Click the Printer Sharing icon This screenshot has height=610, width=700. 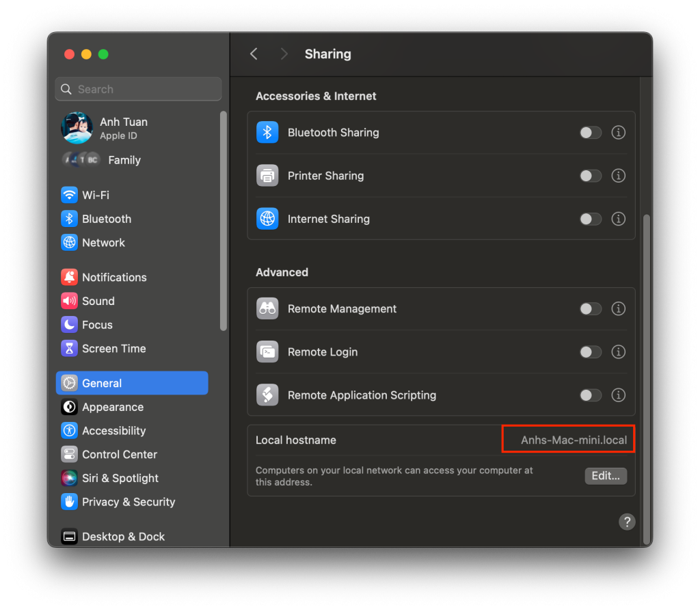pyautogui.click(x=267, y=176)
